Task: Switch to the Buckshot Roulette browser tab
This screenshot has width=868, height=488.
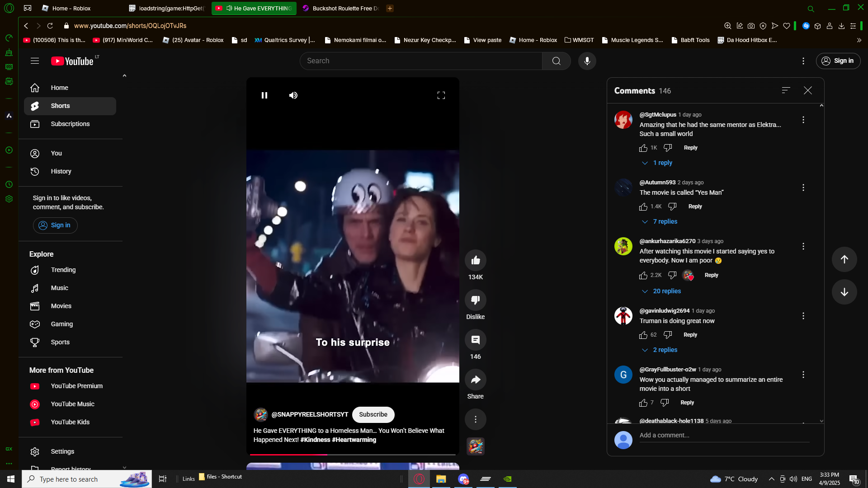Action: point(341,8)
